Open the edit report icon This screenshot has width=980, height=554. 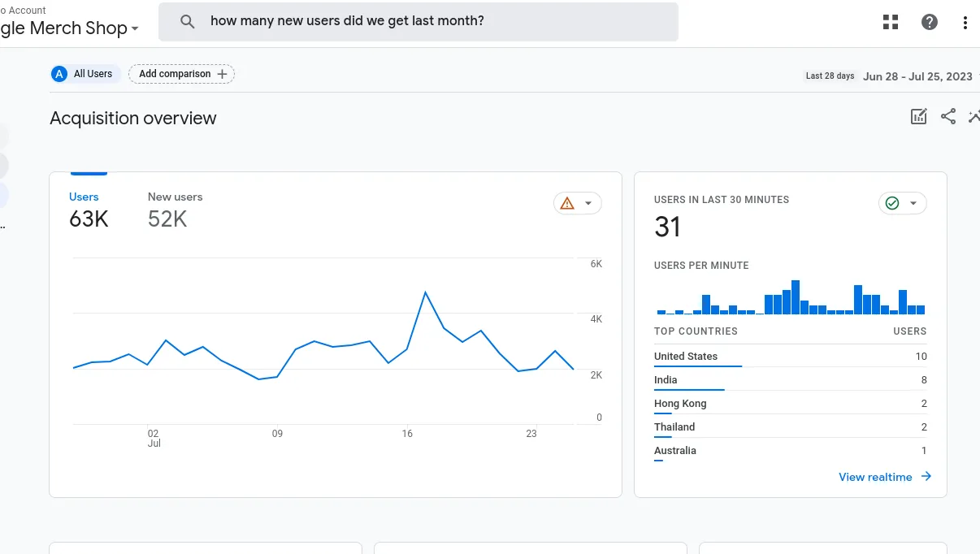pos(918,116)
